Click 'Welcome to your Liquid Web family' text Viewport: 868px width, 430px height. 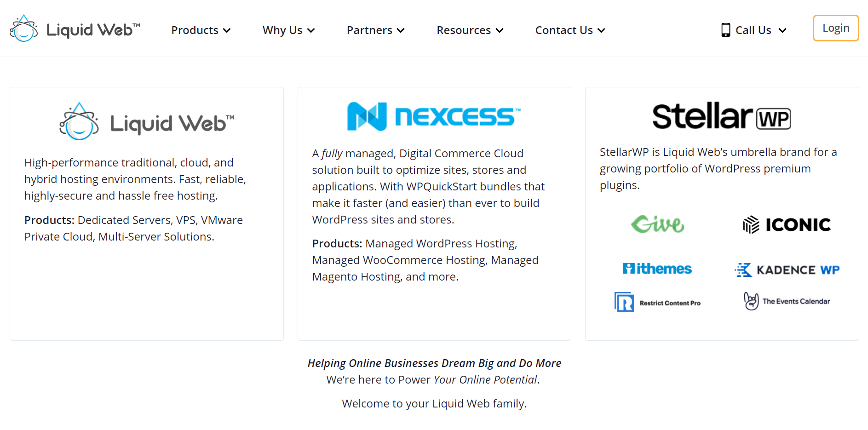pyautogui.click(x=434, y=404)
